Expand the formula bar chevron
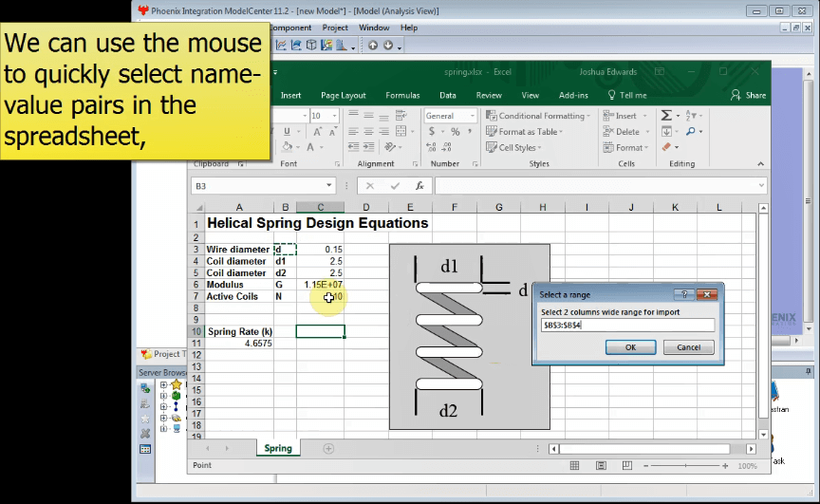Screen dimensions: 820x504 tap(761, 186)
